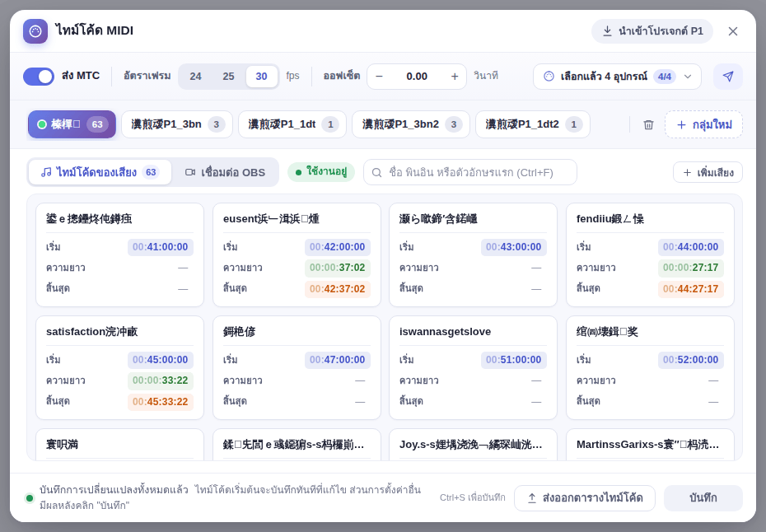The width and height of the screenshot is (766, 532).
Task: Click start timecode 00:51:00:00
Action: [513, 360]
